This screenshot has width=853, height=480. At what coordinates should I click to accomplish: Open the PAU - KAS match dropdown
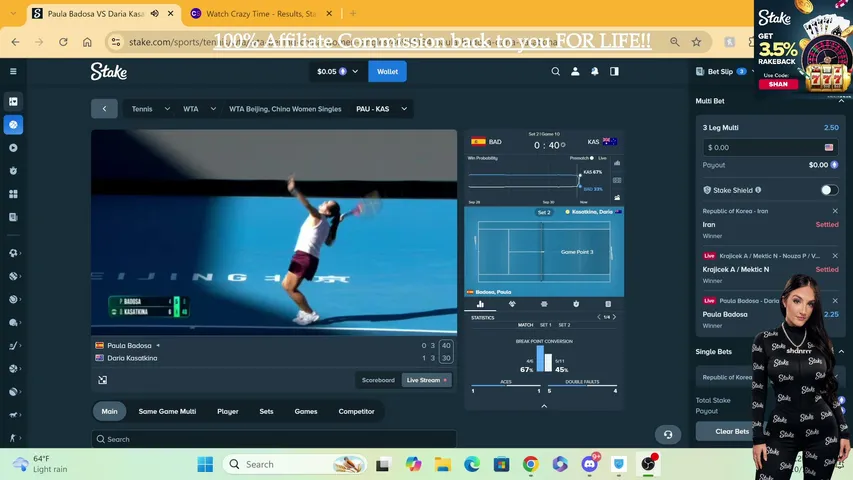(381, 109)
